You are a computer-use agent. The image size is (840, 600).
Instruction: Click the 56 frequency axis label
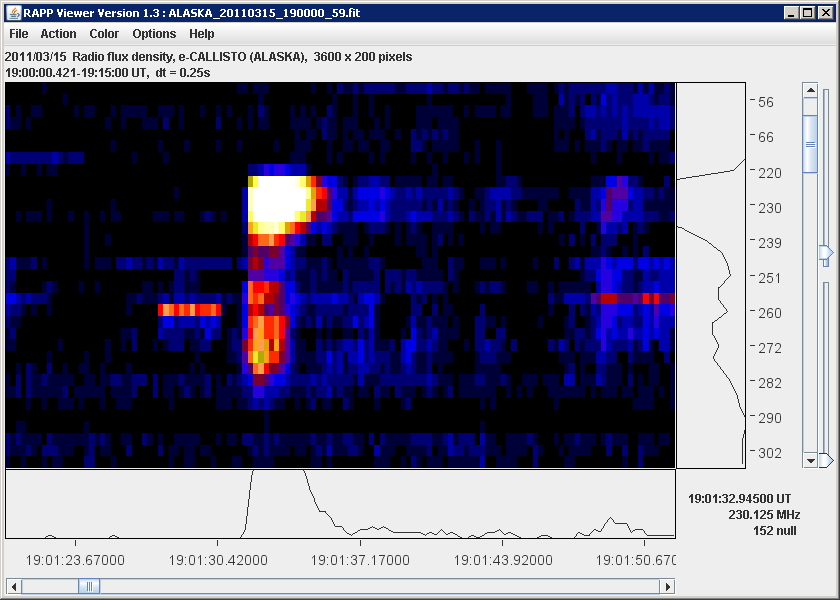pos(766,102)
